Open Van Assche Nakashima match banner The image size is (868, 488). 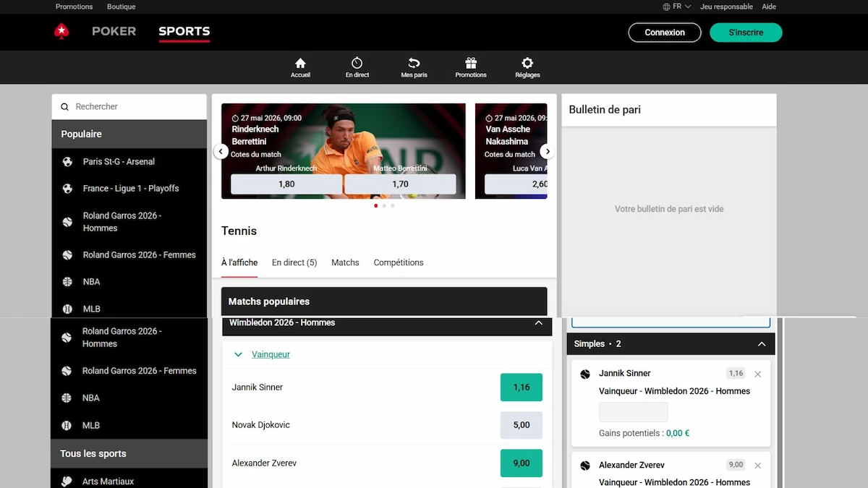pos(511,151)
